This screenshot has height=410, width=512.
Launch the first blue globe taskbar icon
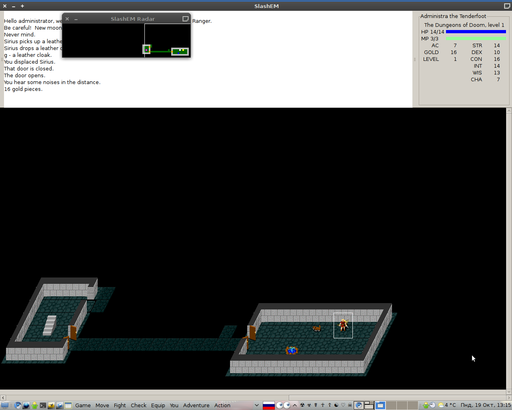click(x=17, y=405)
